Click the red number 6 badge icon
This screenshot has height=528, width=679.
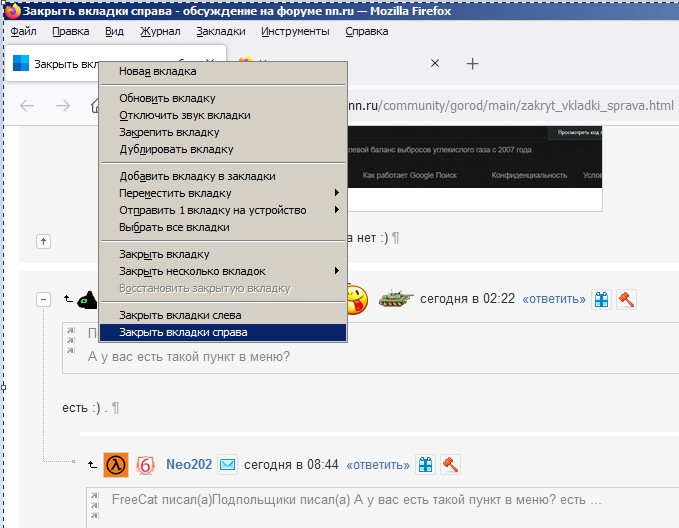point(146,465)
